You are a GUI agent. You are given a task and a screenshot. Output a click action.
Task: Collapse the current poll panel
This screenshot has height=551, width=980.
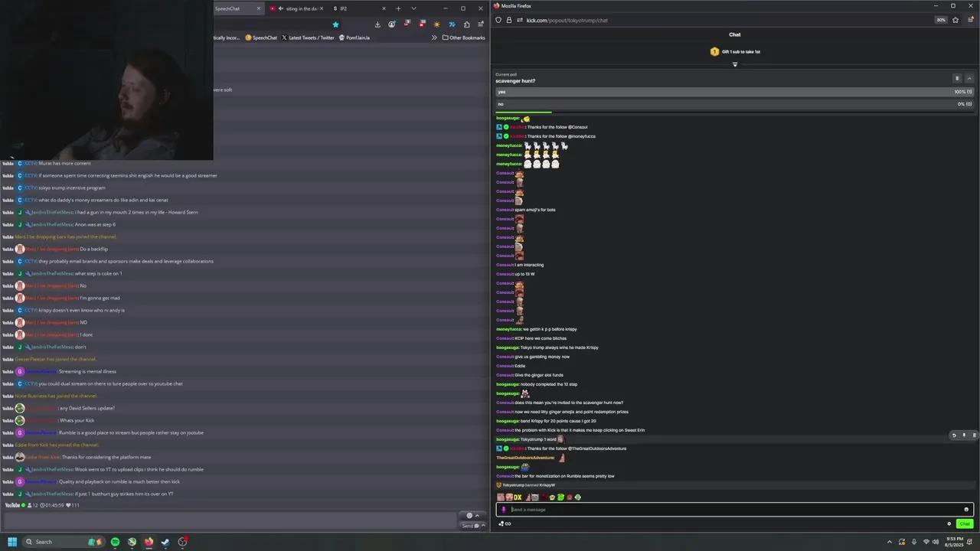coord(969,78)
